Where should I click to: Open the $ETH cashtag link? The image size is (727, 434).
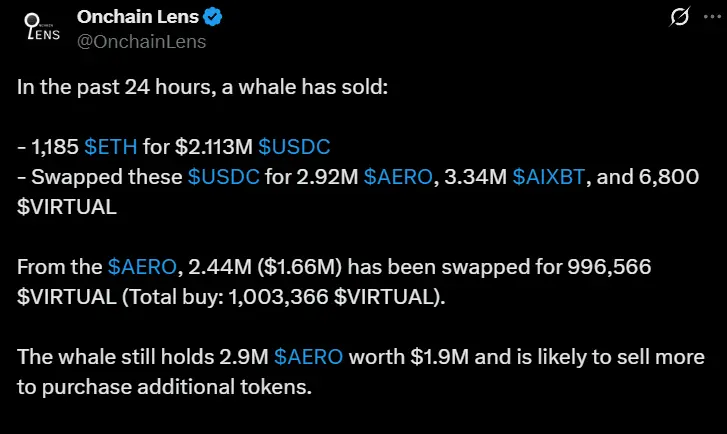point(111,147)
